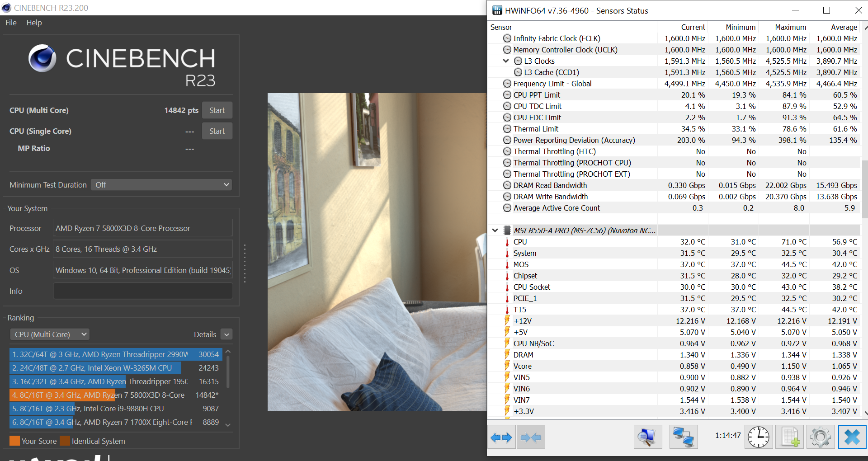Click the orange Your Score legend swatch
868x461 pixels.
pos(14,441)
